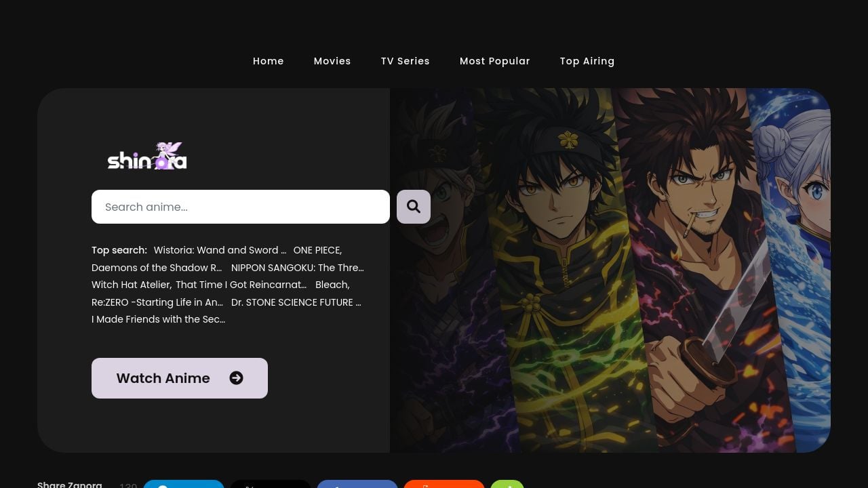Open the Home menu item
This screenshot has height=488, width=868.
point(269,61)
